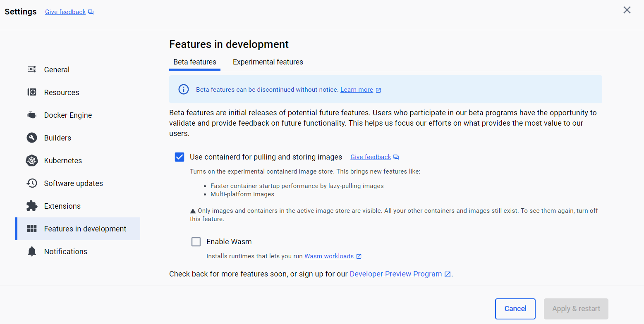Click the Docker Engine icon
644x324 pixels.
click(32, 115)
